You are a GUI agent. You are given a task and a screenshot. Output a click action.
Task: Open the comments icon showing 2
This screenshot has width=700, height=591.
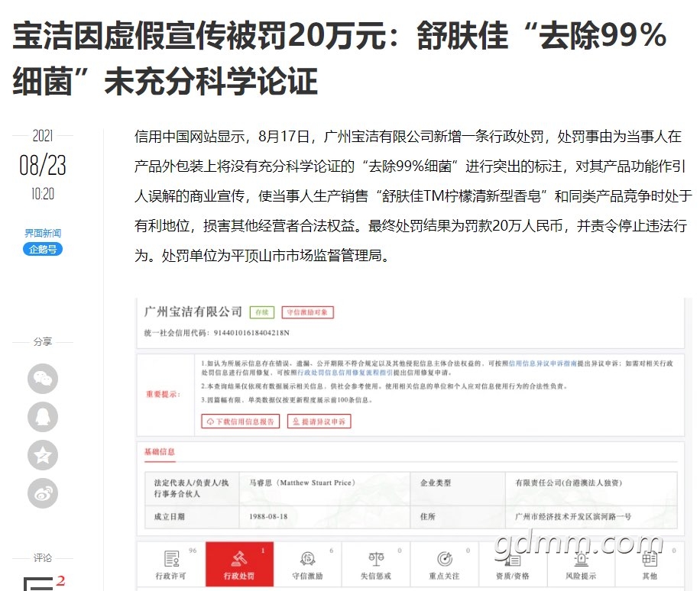point(43,583)
